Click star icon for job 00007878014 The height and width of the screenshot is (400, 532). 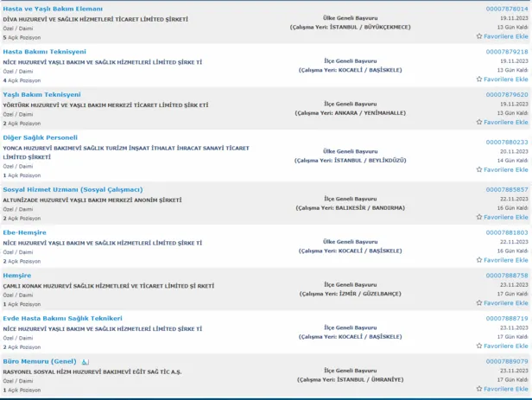click(x=480, y=36)
